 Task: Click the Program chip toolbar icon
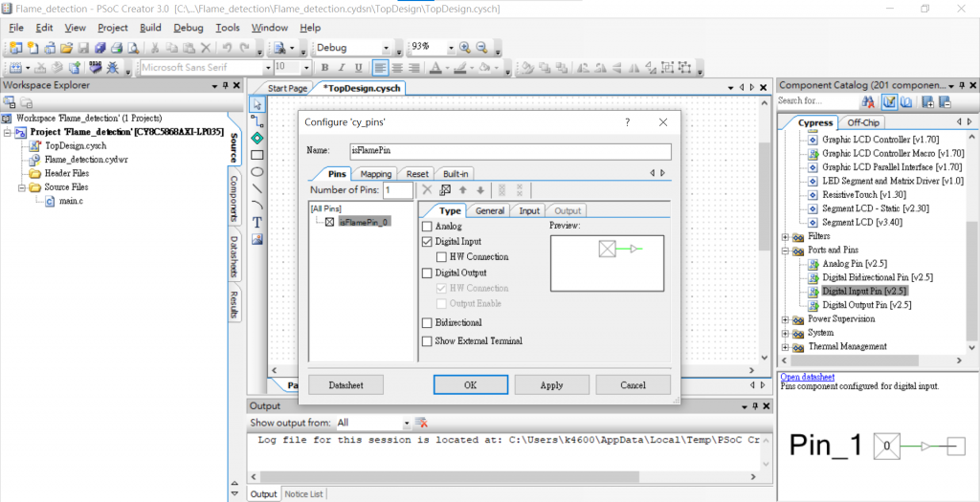click(95, 68)
